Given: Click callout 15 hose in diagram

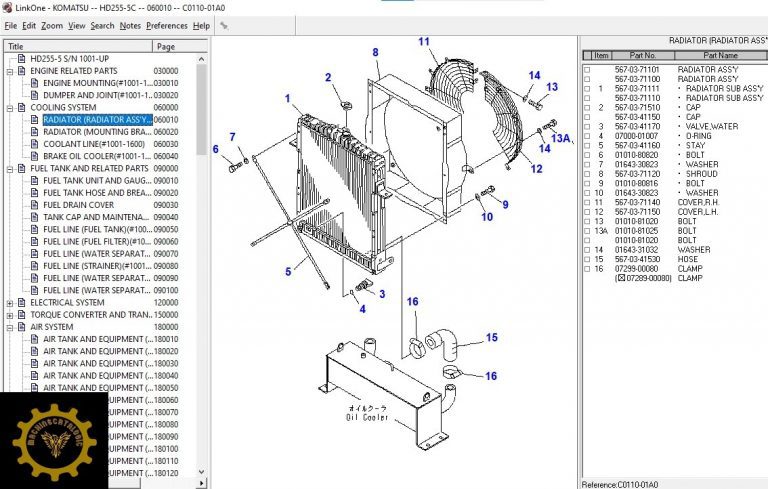Looking at the screenshot, I should pos(492,338).
